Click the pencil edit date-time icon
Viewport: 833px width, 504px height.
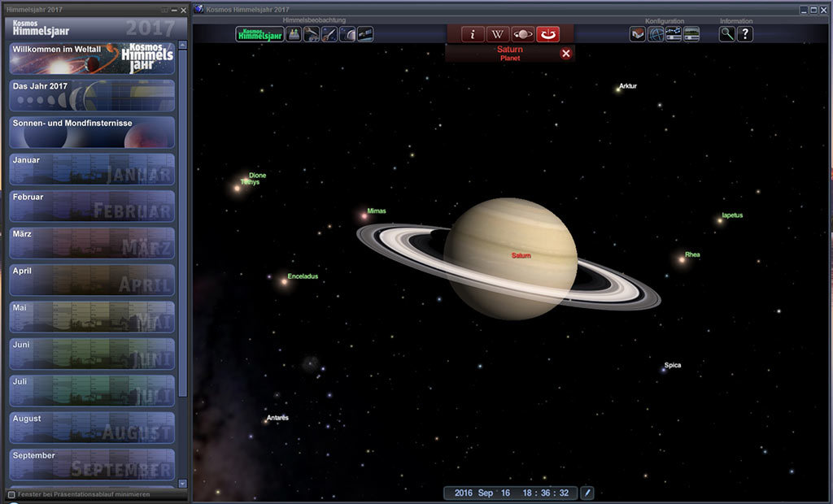pyautogui.click(x=587, y=493)
